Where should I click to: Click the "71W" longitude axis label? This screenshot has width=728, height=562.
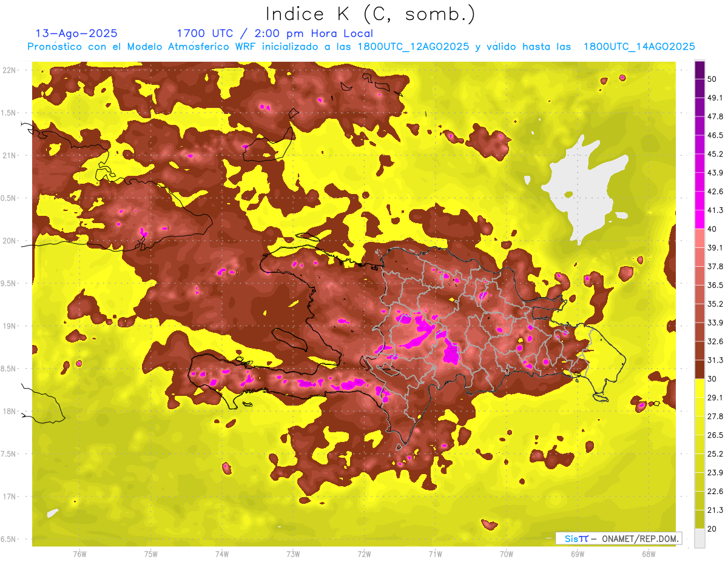coord(435,554)
